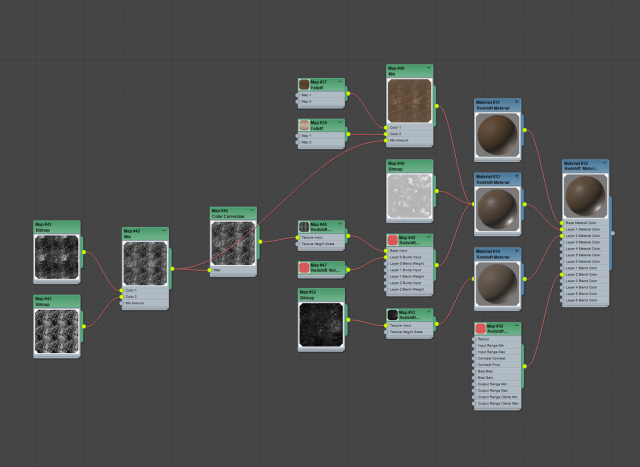The width and height of the screenshot is (640, 467).
Task: Click 'Layer 0 Bump Input' slot on Map #48
Action: tap(409, 257)
